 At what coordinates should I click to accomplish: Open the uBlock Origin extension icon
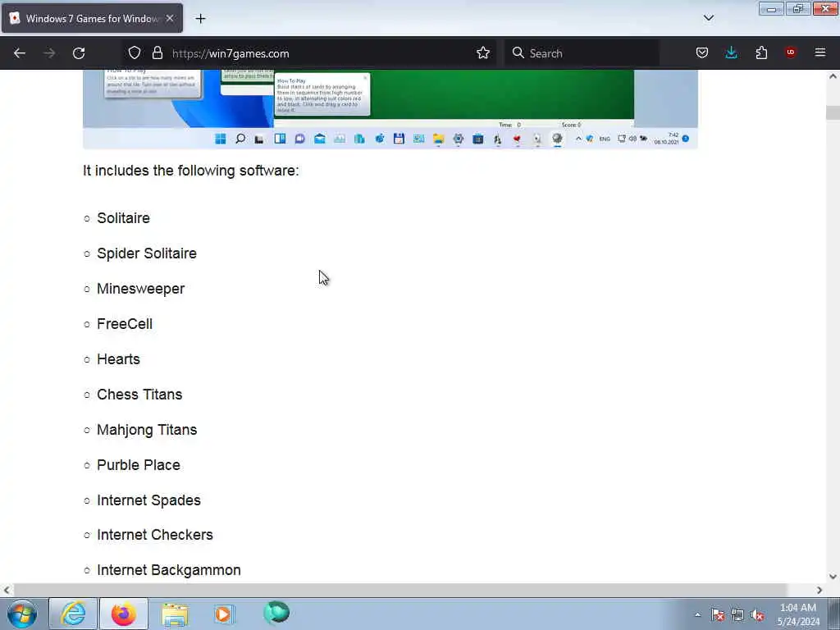coord(791,52)
